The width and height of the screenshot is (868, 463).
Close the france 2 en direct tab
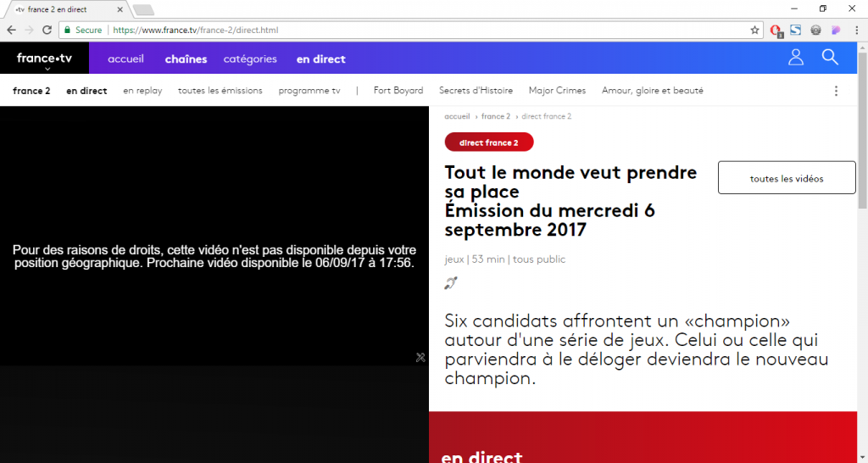pos(120,9)
